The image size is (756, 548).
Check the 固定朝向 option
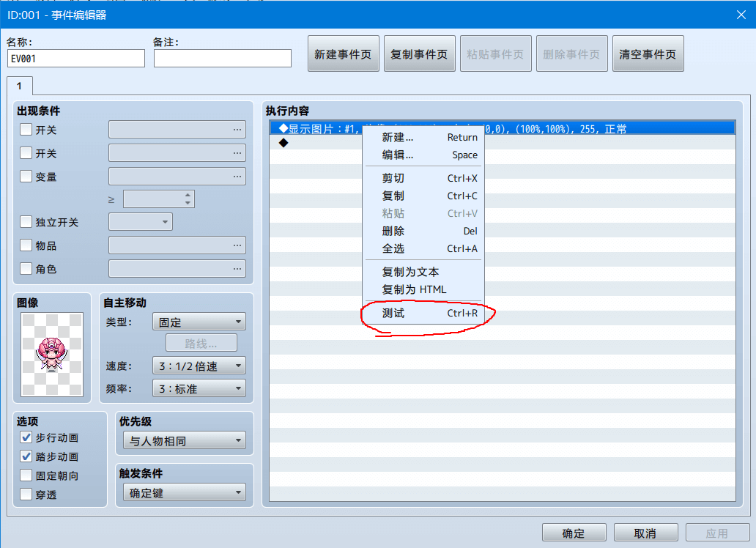pyautogui.click(x=26, y=475)
